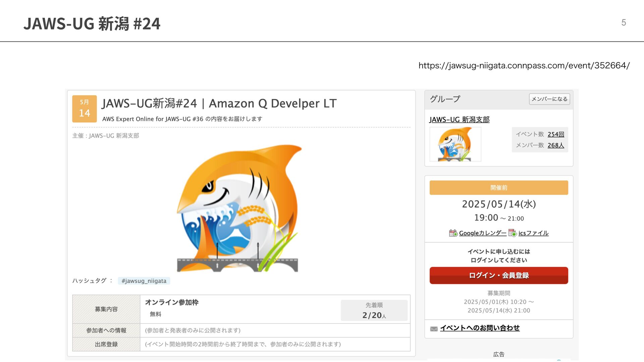Viewport: 644px width, 362px height.
Task: Click the connpass event URL text
Action: (x=524, y=65)
